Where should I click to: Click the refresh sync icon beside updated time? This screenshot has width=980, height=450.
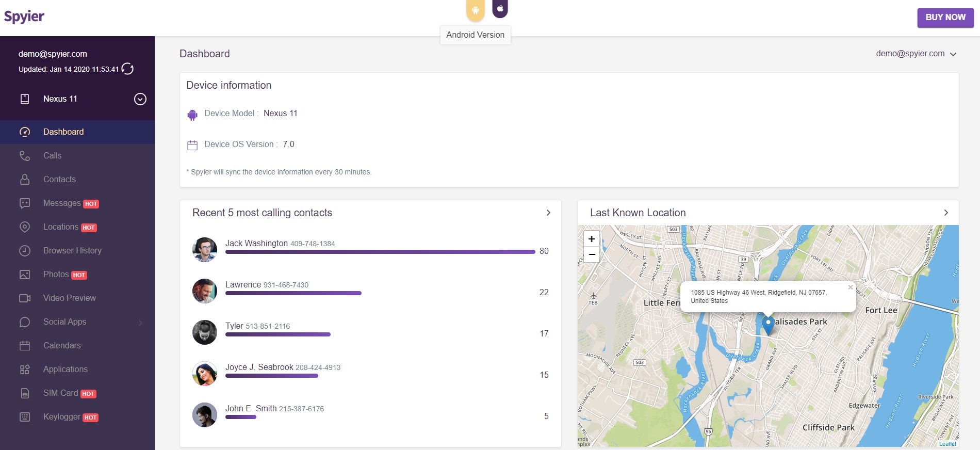pyautogui.click(x=127, y=69)
